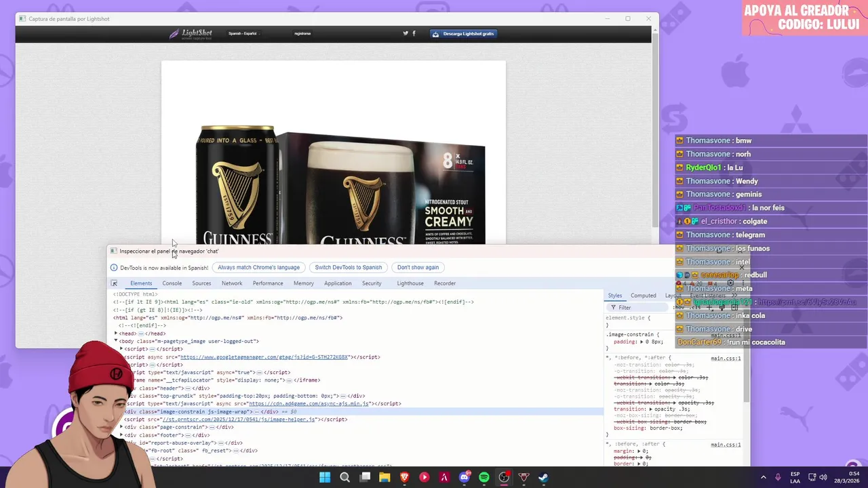868x488 pixels.
Task: Switch to the Computed styles tab
Action: tap(644, 296)
